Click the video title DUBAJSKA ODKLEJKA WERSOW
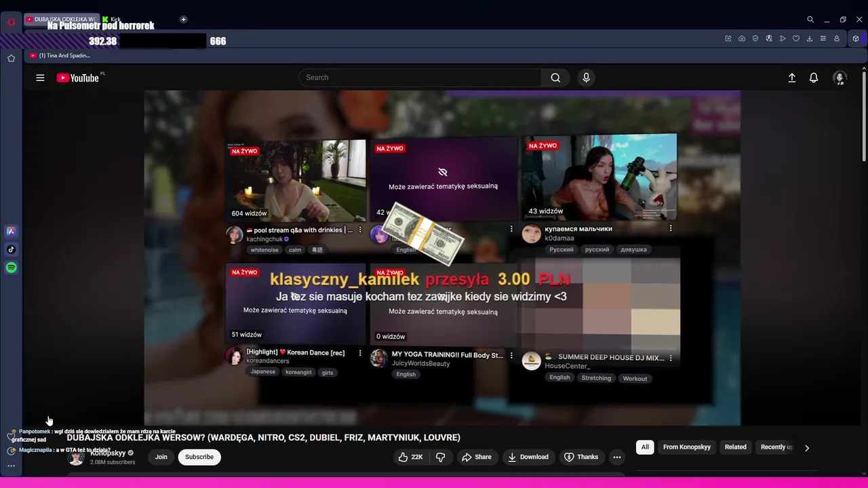868x488 pixels. [264, 438]
